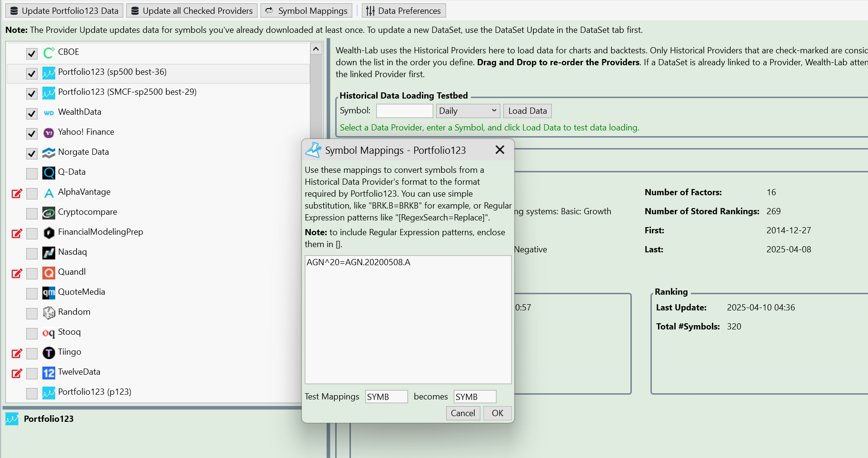868x458 pixels.
Task: Click the red edit icon beside AlphaVantage
Action: pos(17,193)
